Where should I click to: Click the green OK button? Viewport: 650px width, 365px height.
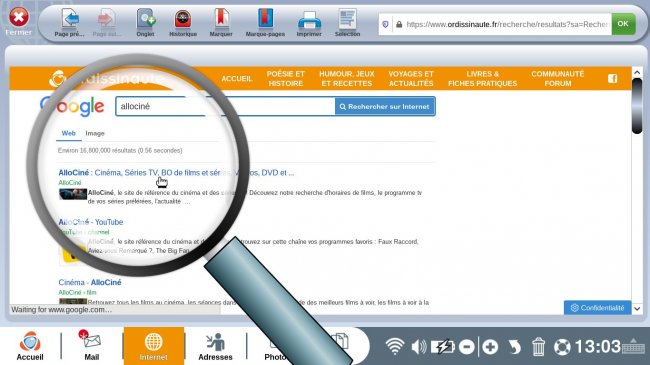click(623, 24)
